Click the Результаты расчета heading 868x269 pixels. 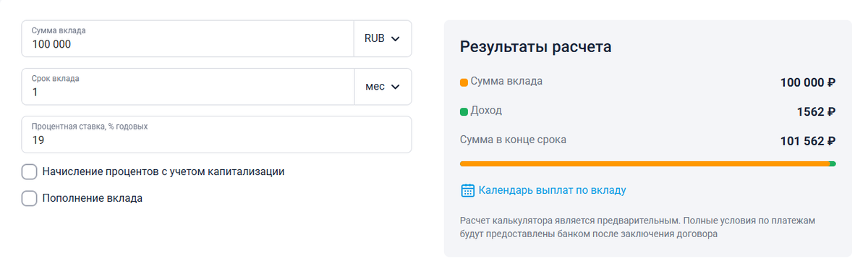[x=536, y=47]
